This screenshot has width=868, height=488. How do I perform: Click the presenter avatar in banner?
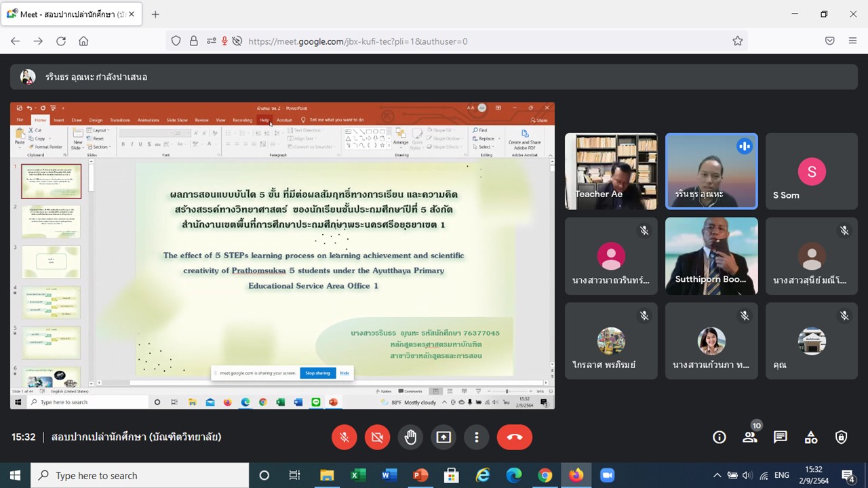click(28, 77)
